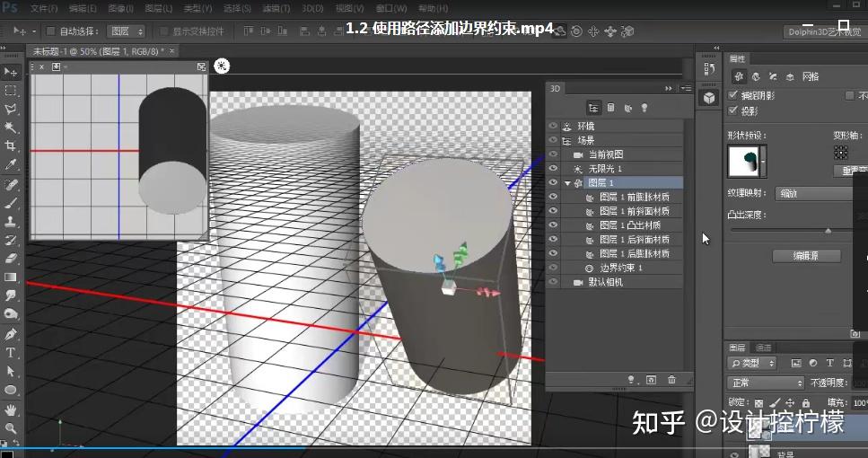The height and width of the screenshot is (458, 868).
Task: Select the Eyedropper tool
Action: [x=11, y=165]
